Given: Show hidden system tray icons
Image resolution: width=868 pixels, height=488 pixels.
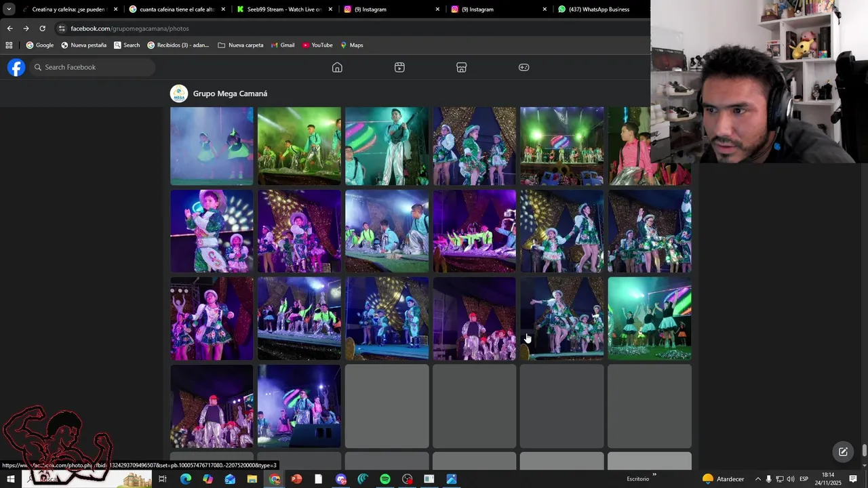Looking at the screenshot, I should [x=757, y=479].
